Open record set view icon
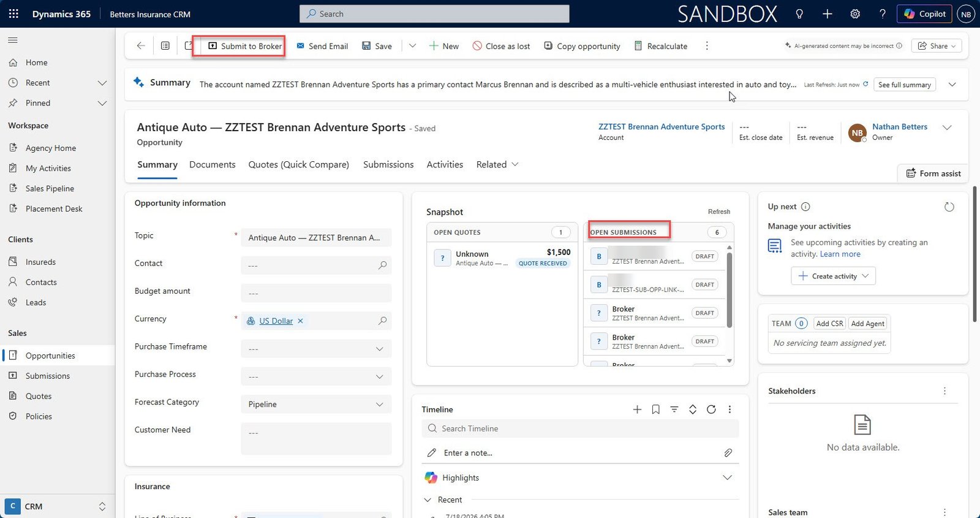This screenshot has width=980, height=518. (x=165, y=46)
